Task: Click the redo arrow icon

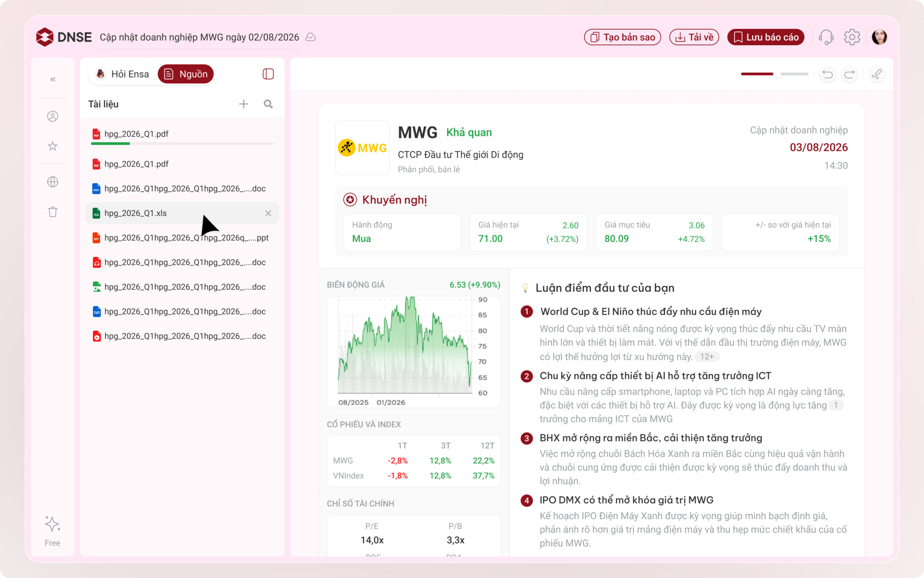Action: point(850,74)
